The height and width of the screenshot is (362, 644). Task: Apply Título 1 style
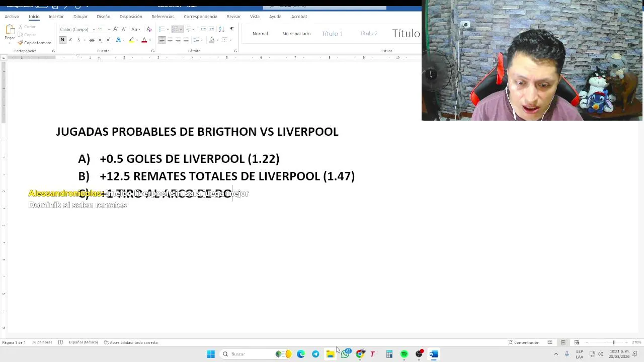(x=332, y=34)
